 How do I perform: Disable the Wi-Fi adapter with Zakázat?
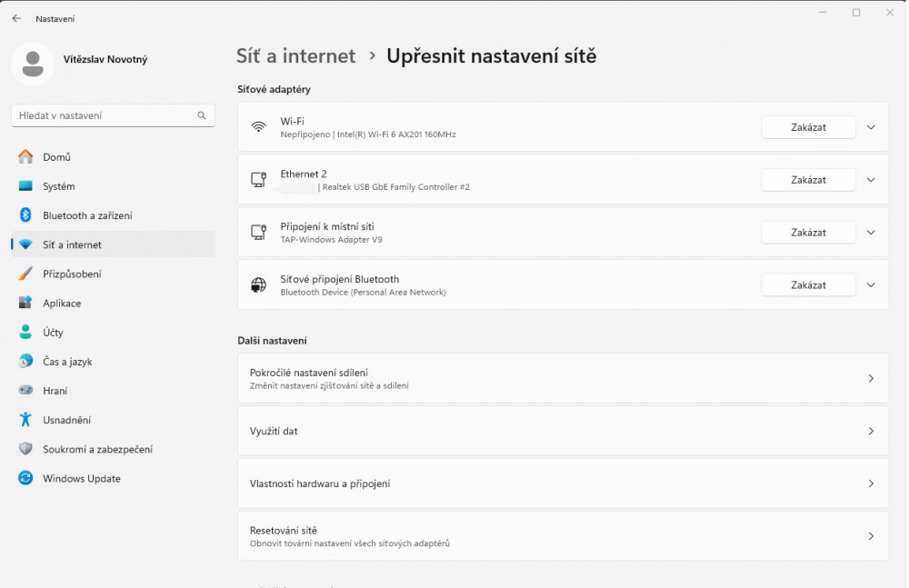click(808, 127)
